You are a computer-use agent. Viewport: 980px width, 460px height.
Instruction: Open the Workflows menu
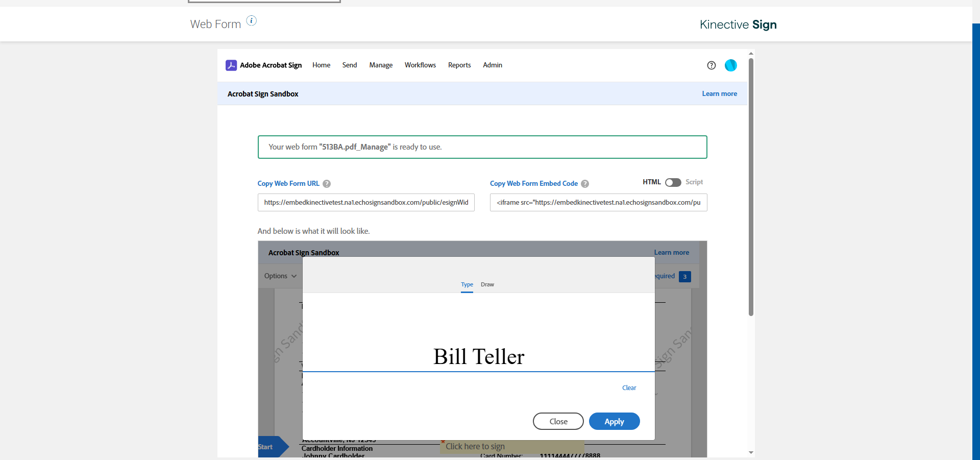[x=420, y=65]
